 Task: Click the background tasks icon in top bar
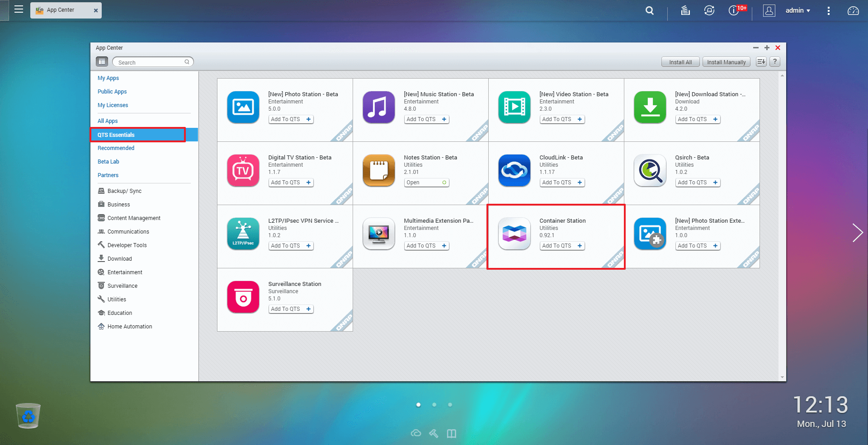point(685,10)
